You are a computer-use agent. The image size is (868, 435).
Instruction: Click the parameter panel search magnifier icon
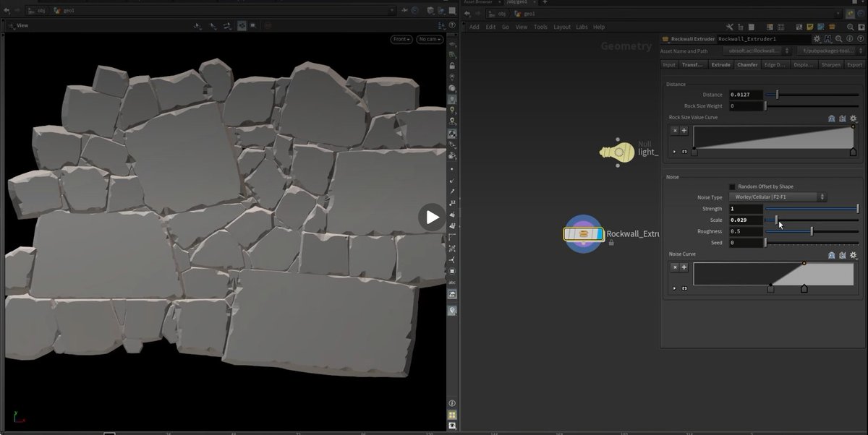click(838, 39)
